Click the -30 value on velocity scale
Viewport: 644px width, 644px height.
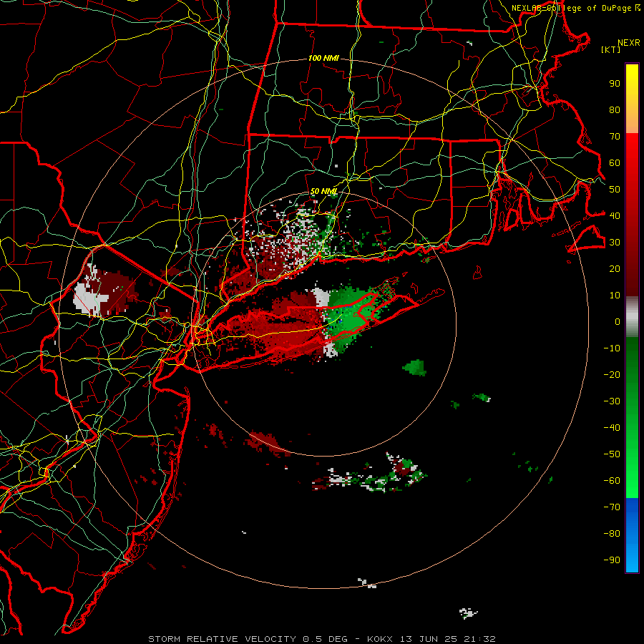(x=612, y=401)
